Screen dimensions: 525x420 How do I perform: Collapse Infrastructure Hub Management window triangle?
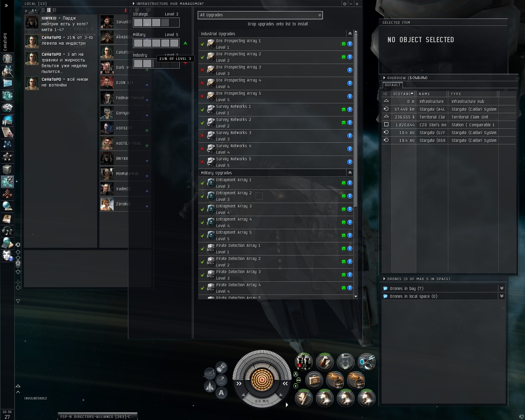pyautogui.click(x=133, y=3)
